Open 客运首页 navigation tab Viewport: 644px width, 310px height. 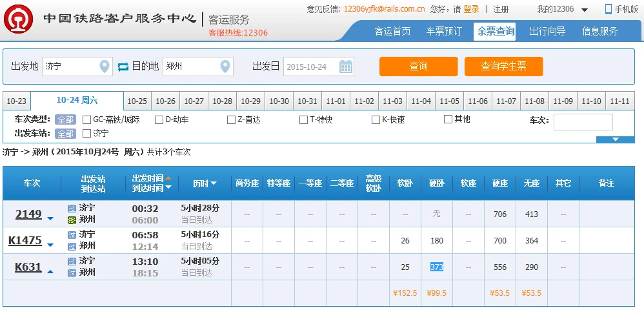[392, 31]
